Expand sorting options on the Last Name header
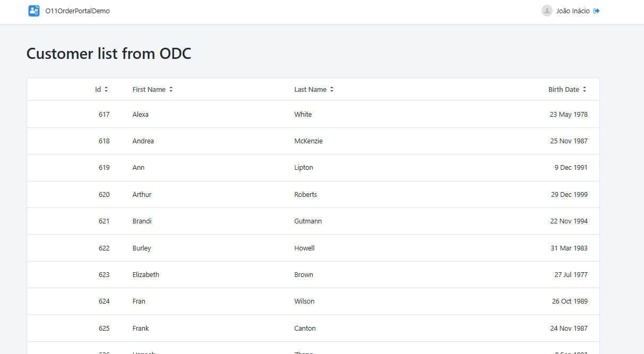 point(332,89)
